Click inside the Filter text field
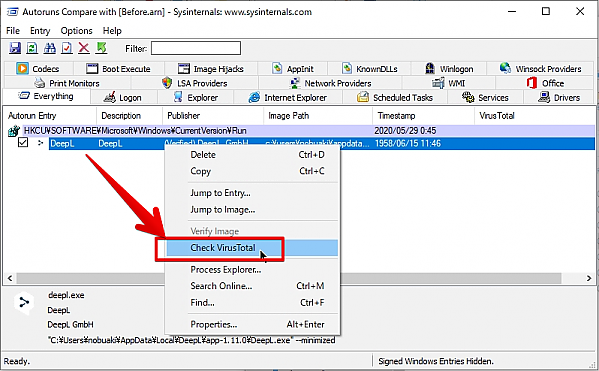The image size is (599, 371). point(196,48)
